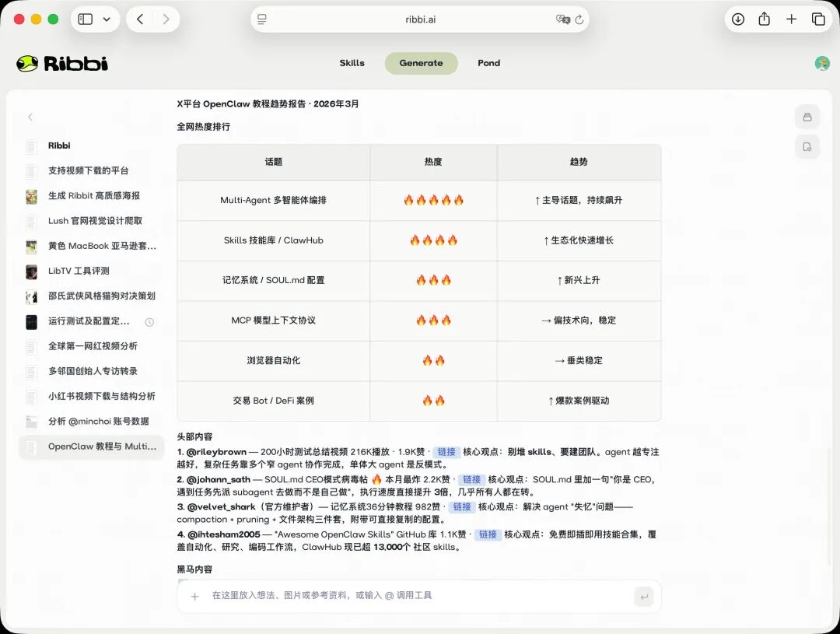This screenshot has height=634, width=840.
Task: Collapse the sidebar with the back chevron
Action: click(30, 117)
